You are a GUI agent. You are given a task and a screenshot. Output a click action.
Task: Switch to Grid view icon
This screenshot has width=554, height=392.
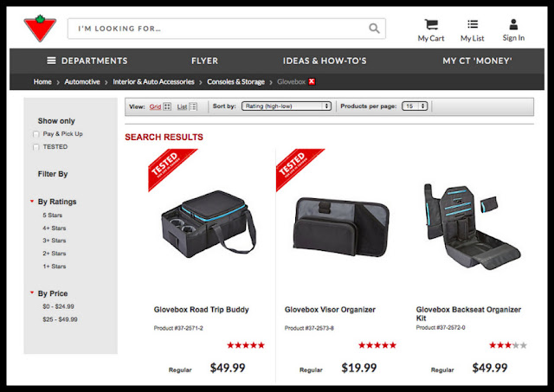tap(167, 106)
